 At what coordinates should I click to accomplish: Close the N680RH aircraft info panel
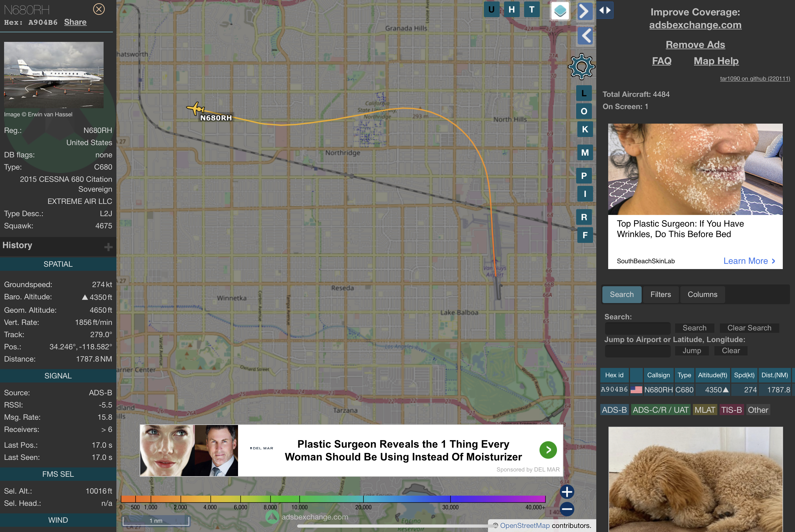pos(99,9)
